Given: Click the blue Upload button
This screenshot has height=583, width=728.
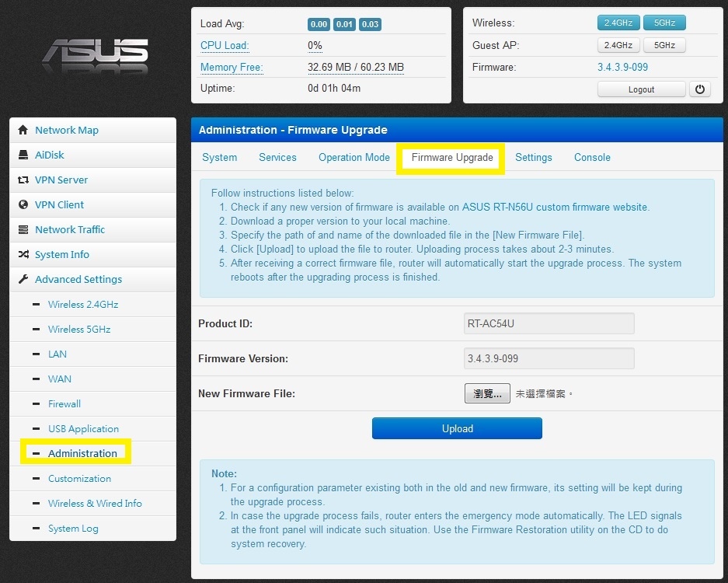Looking at the screenshot, I should [457, 428].
